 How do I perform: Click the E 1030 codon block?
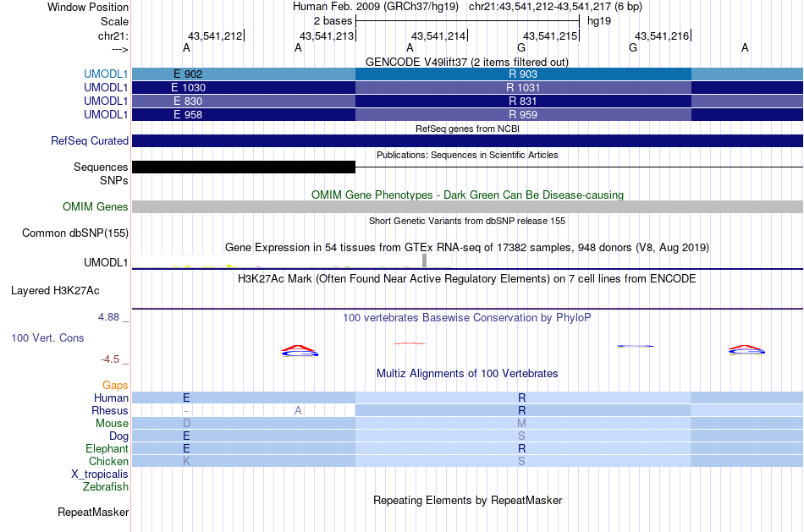(x=244, y=88)
